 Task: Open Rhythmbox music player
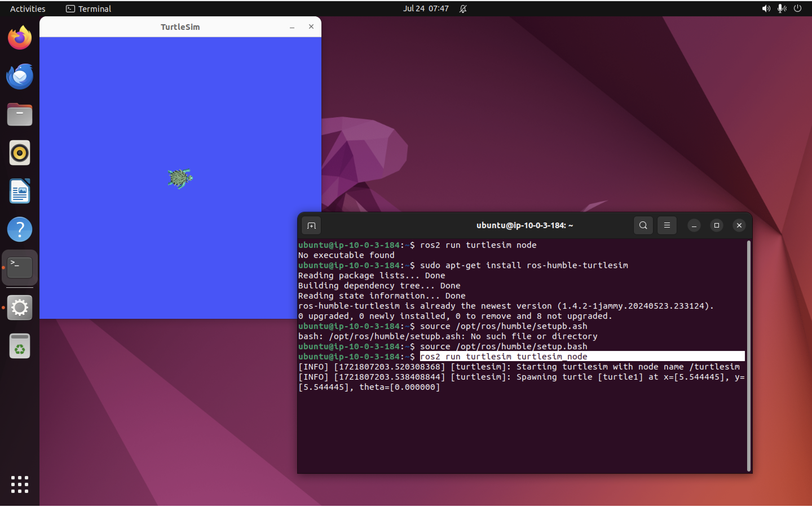click(19, 153)
